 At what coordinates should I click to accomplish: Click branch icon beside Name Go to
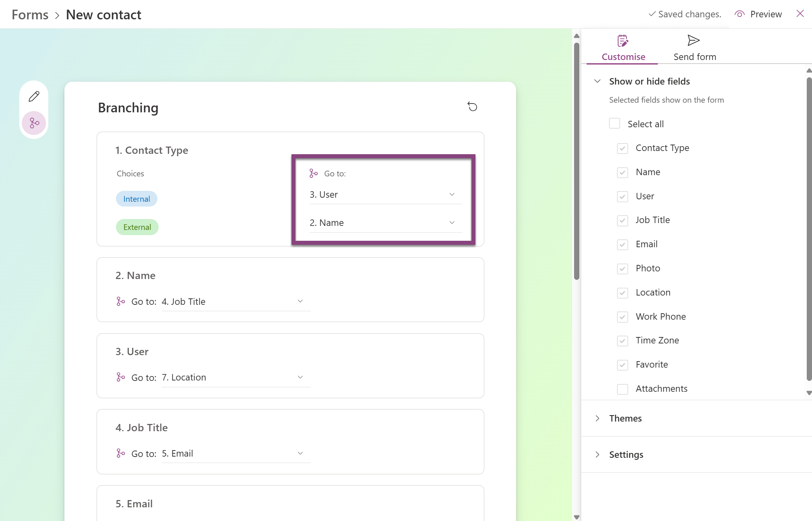point(120,301)
